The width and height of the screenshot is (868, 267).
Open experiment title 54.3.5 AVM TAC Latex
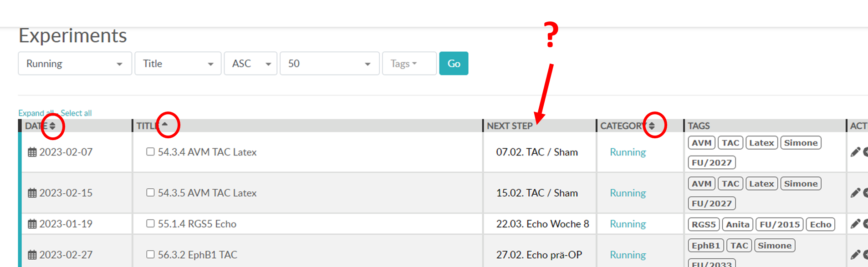point(207,193)
